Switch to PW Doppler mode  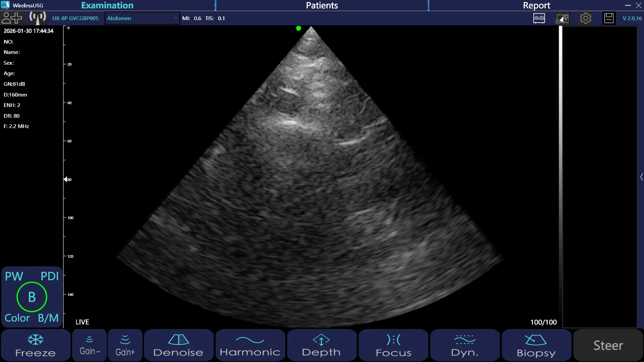(x=14, y=276)
